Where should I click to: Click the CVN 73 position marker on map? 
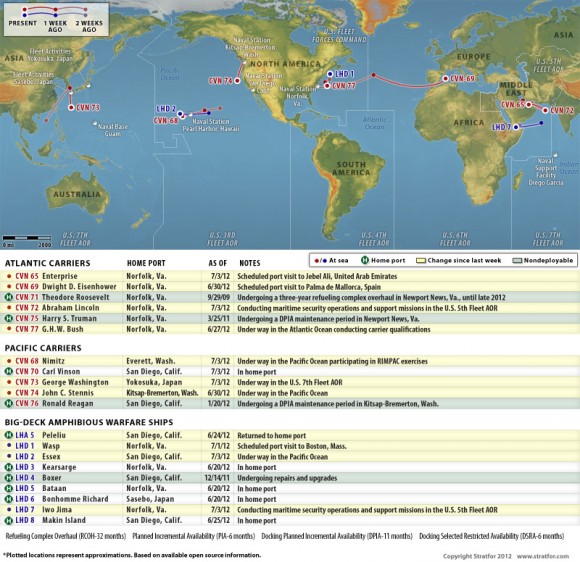pyautogui.click(x=71, y=108)
